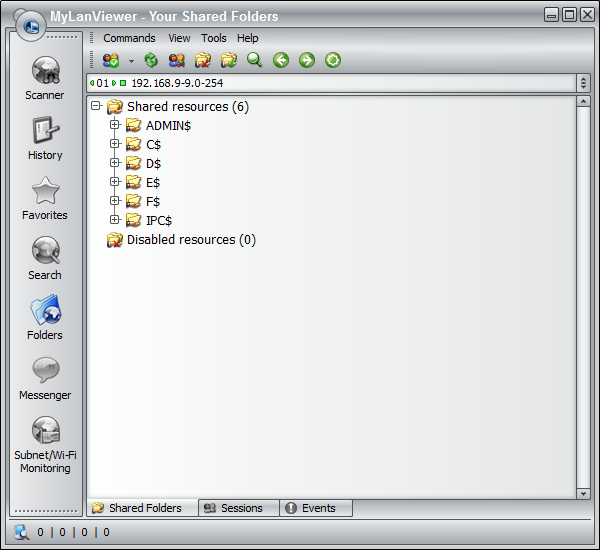Viewport: 600px width, 550px height.
Task: Open the Commands menu
Action: [x=129, y=38]
